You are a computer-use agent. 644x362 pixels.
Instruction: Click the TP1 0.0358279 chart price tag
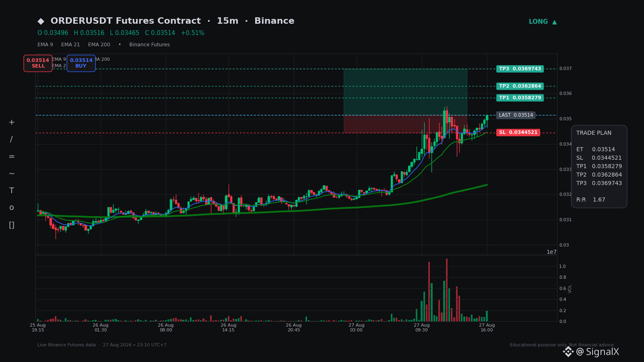click(520, 98)
